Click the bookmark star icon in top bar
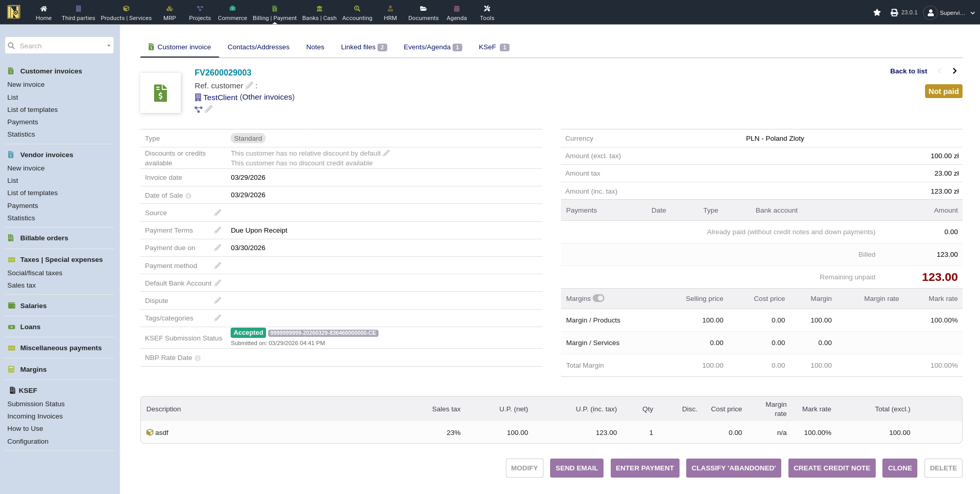Viewport: 980px width, 494px height. pos(877,12)
